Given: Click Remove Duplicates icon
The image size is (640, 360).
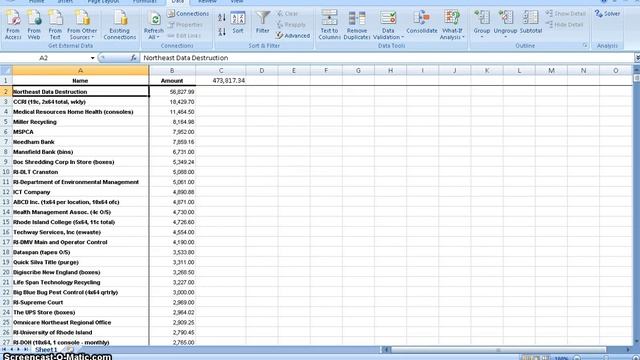Looking at the screenshot, I should point(357,24).
